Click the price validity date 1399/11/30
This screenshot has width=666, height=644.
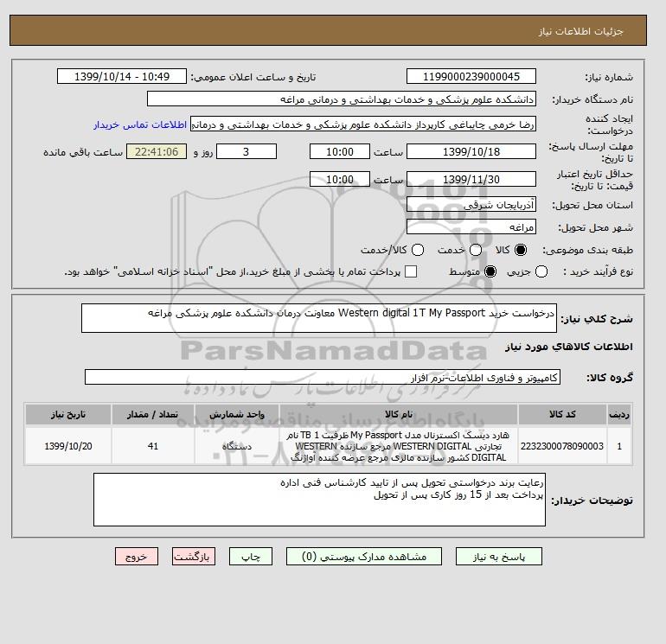[x=471, y=179]
